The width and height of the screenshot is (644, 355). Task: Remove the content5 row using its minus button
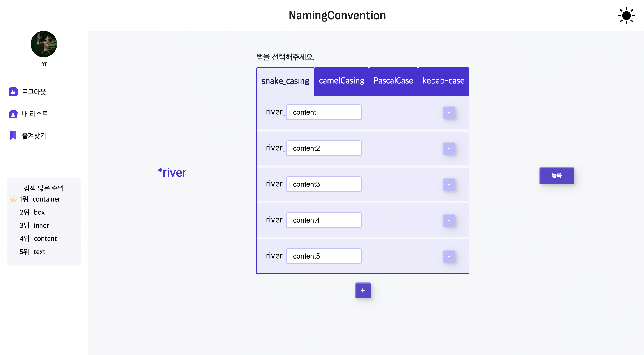(x=449, y=256)
